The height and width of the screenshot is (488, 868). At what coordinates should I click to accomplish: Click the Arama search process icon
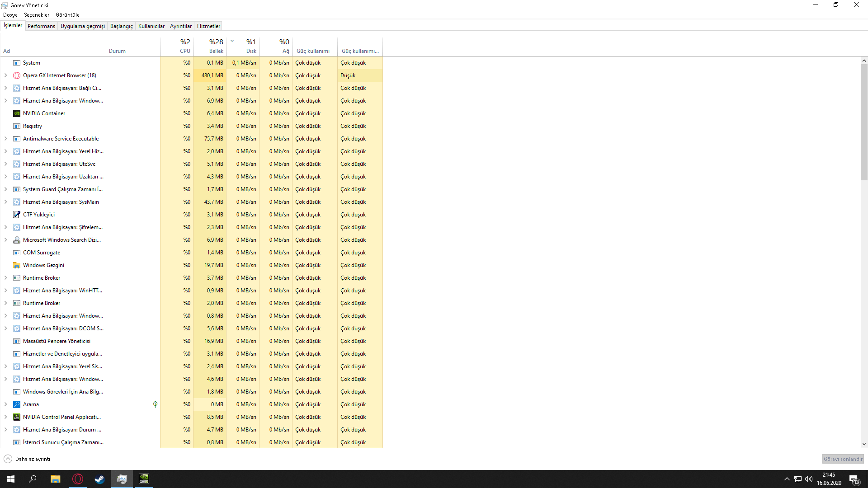coord(17,404)
